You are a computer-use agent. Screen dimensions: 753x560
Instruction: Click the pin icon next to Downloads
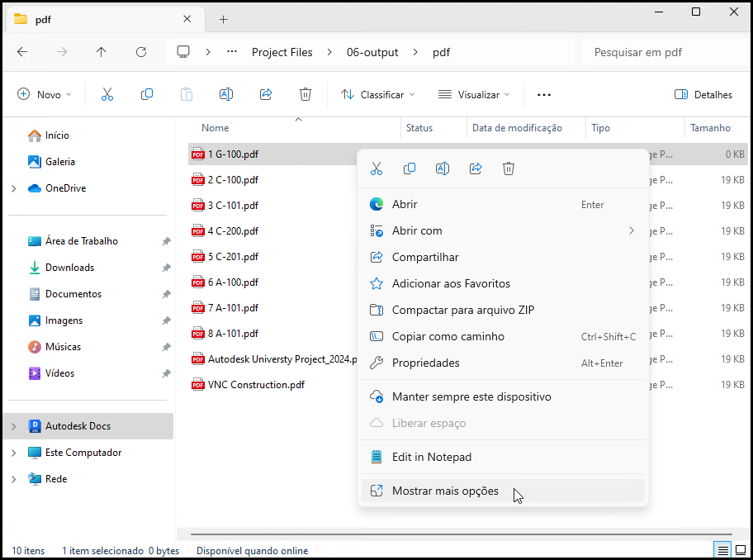coord(166,268)
